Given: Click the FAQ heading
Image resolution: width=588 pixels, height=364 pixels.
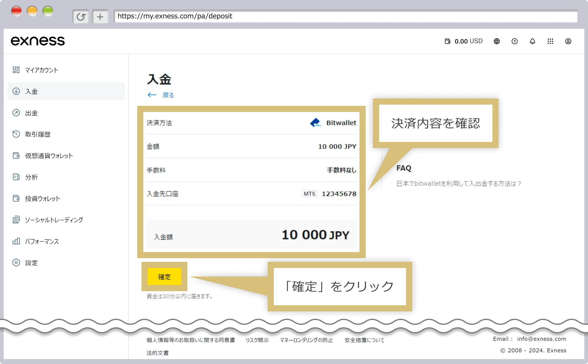Looking at the screenshot, I should (404, 168).
